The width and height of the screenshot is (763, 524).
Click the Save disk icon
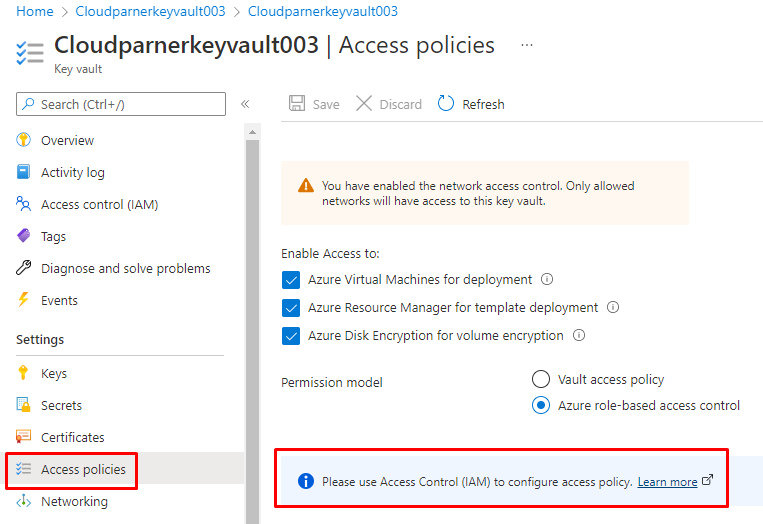297,104
